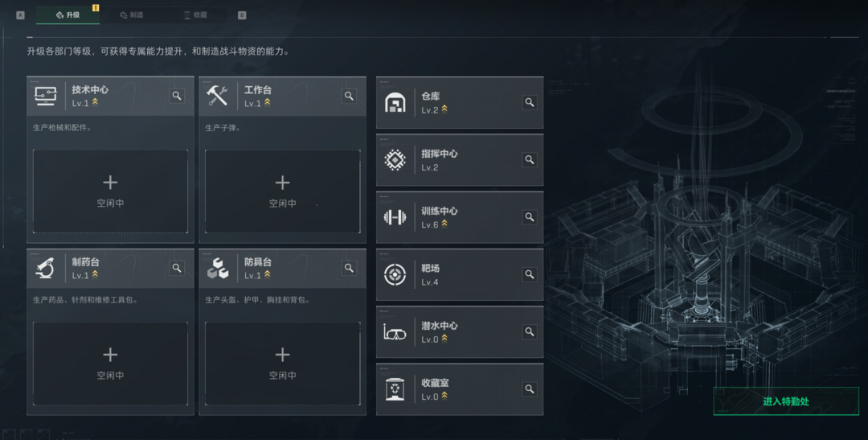Viewport: 868px width, 440px height.
Task: Start crafting in 防具台 empty slot
Action: (x=282, y=364)
